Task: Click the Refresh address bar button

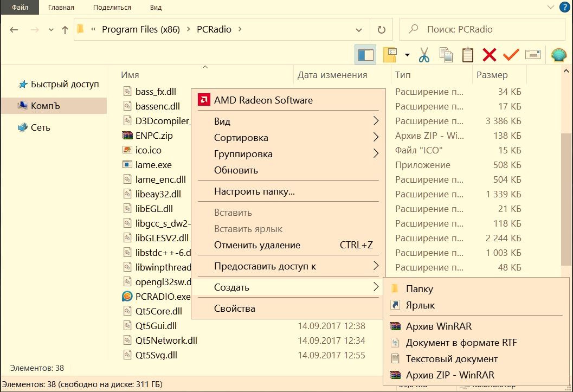Action: [x=381, y=30]
